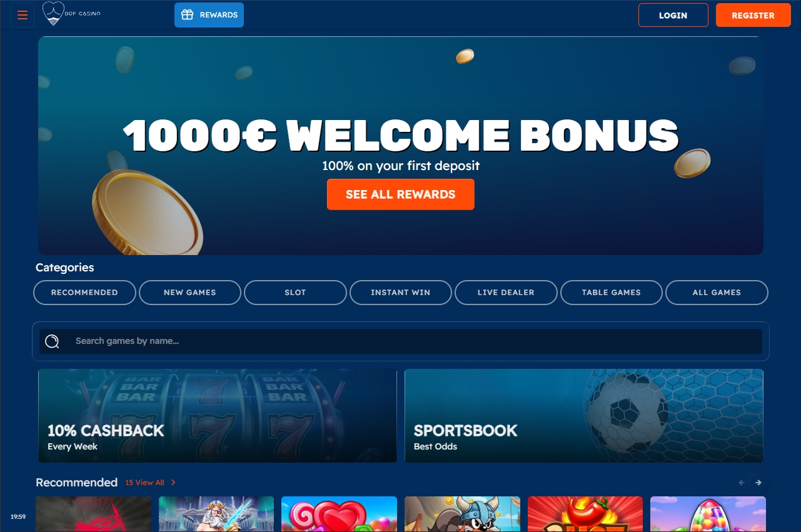Show next Recommended games with right arrow
This screenshot has width=801, height=532.
(758, 483)
